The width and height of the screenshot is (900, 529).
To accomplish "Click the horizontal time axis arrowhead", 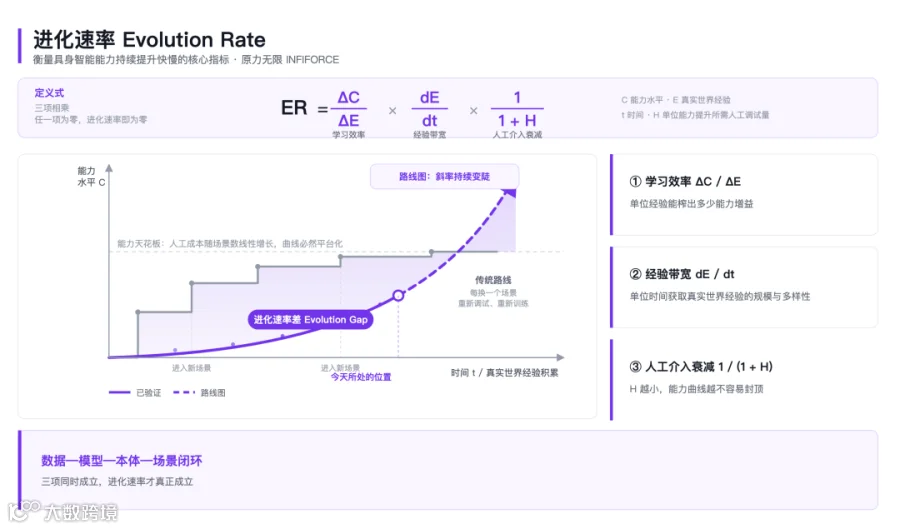I will [560, 357].
